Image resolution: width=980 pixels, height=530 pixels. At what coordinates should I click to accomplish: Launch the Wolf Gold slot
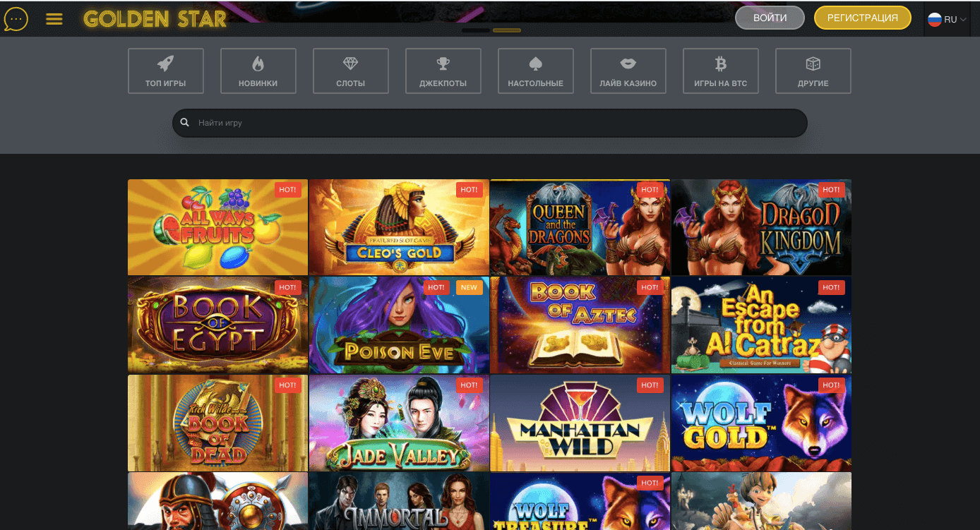coord(761,423)
